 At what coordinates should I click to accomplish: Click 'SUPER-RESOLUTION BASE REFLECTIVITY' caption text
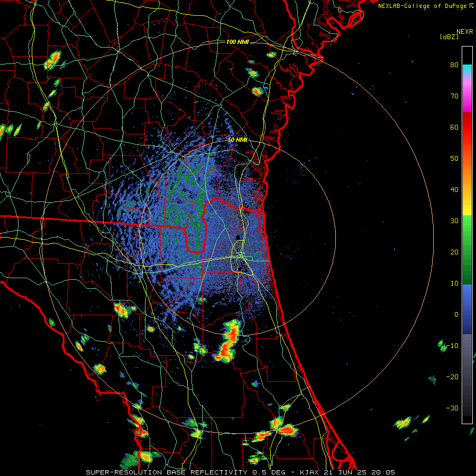167,472
